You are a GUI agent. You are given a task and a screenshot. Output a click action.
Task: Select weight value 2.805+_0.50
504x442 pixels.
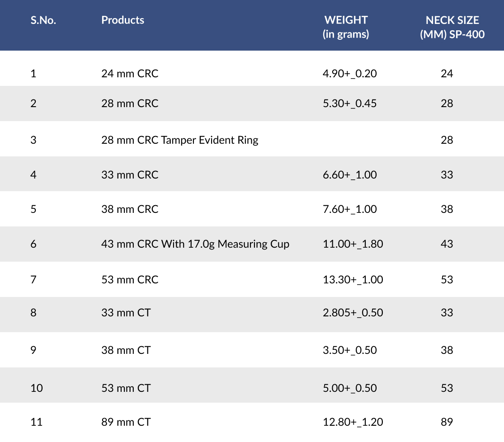point(353,313)
